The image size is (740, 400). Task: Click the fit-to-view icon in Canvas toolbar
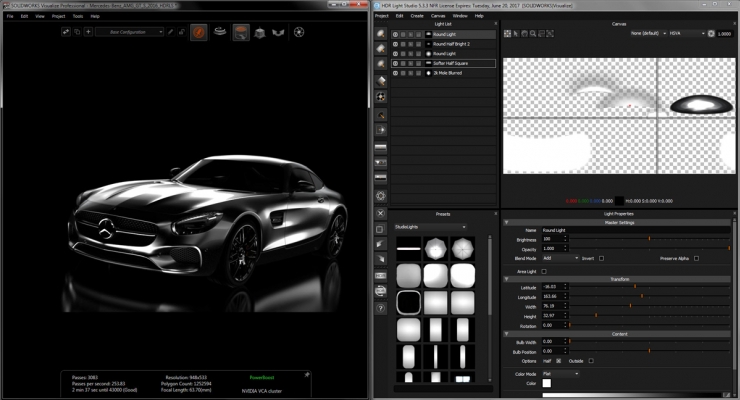click(x=550, y=33)
